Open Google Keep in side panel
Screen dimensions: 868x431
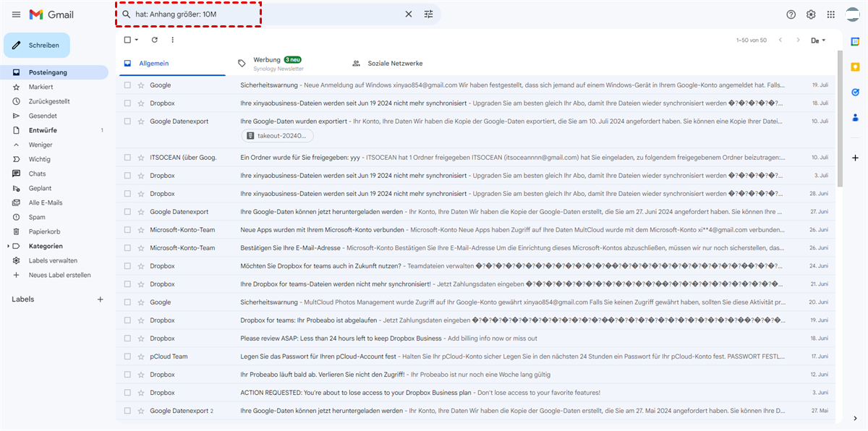pos(855,67)
